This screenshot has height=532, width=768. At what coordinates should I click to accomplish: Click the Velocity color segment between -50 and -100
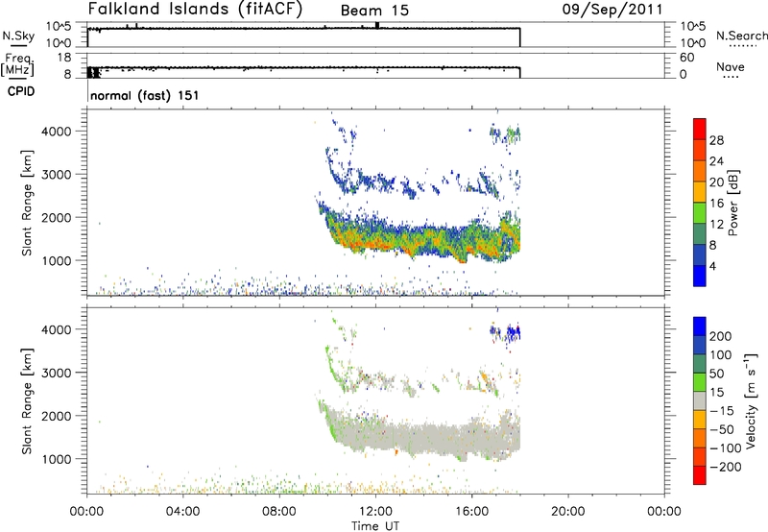click(700, 438)
